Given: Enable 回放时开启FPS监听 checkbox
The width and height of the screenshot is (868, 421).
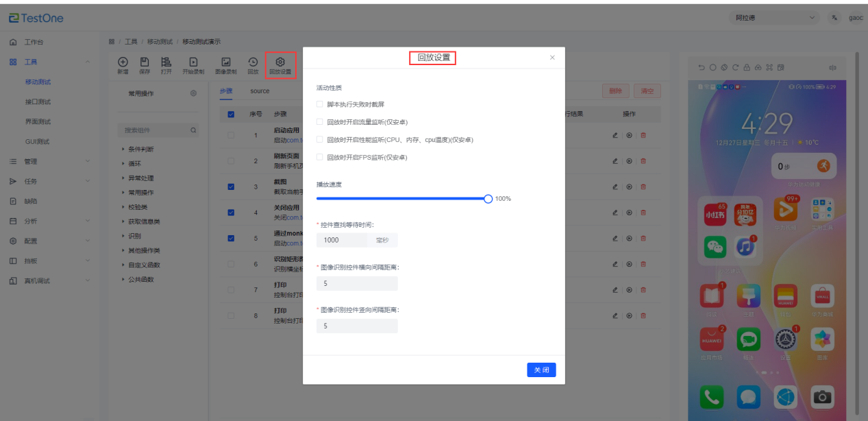Looking at the screenshot, I should point(319,157).
